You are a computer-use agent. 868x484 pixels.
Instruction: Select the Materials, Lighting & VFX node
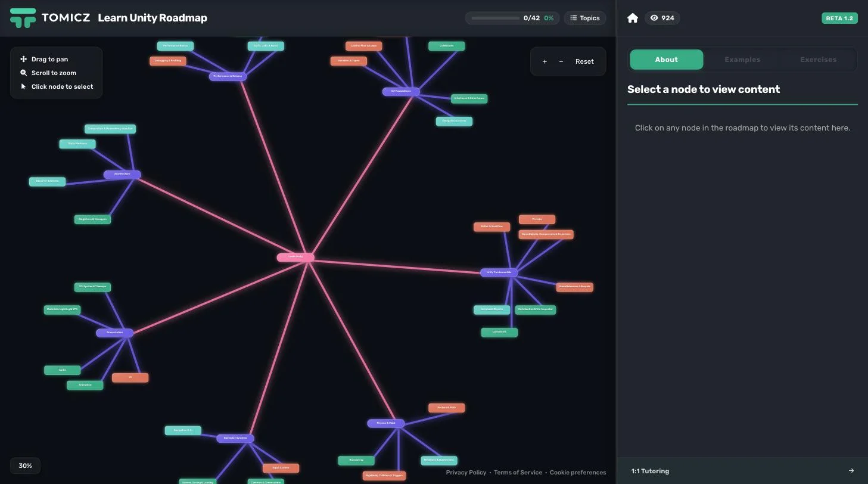(62, 309)
